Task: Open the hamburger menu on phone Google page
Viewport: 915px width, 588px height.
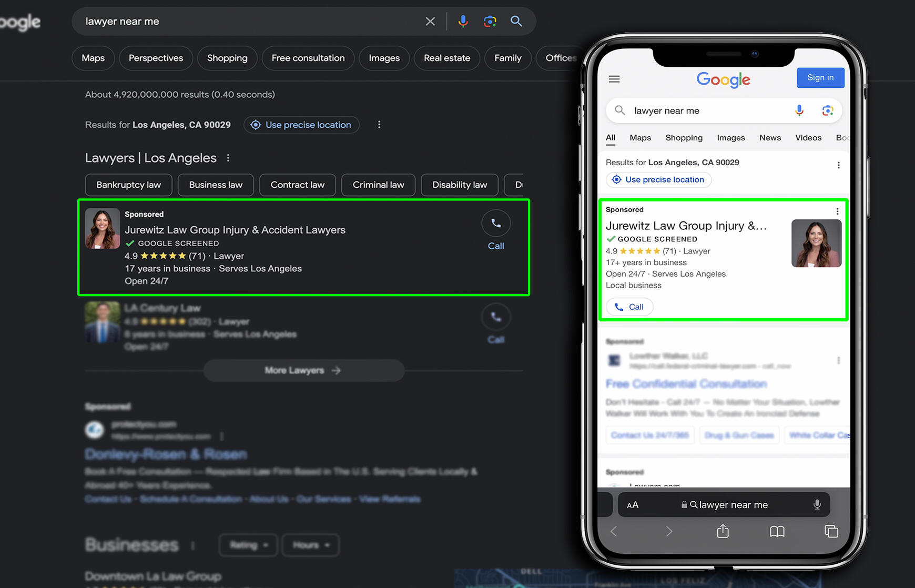Action: pyautogui.click(x=614, y=79)
